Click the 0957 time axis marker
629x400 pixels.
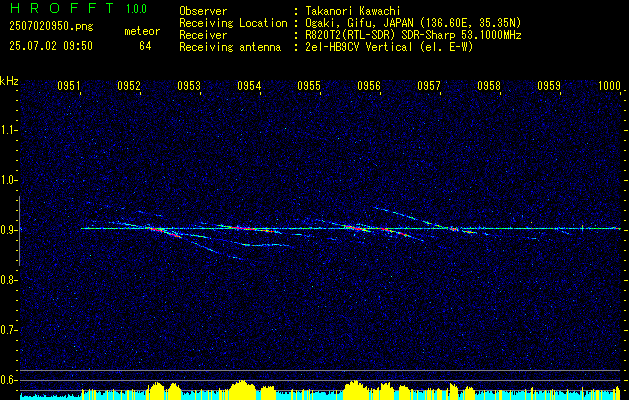[x=429, y=85]
